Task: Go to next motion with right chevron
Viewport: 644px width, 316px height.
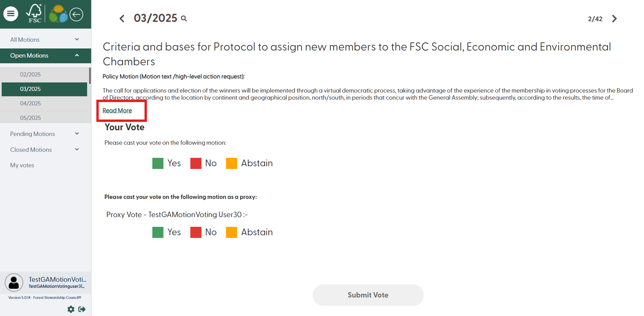Action: [614, 19]
